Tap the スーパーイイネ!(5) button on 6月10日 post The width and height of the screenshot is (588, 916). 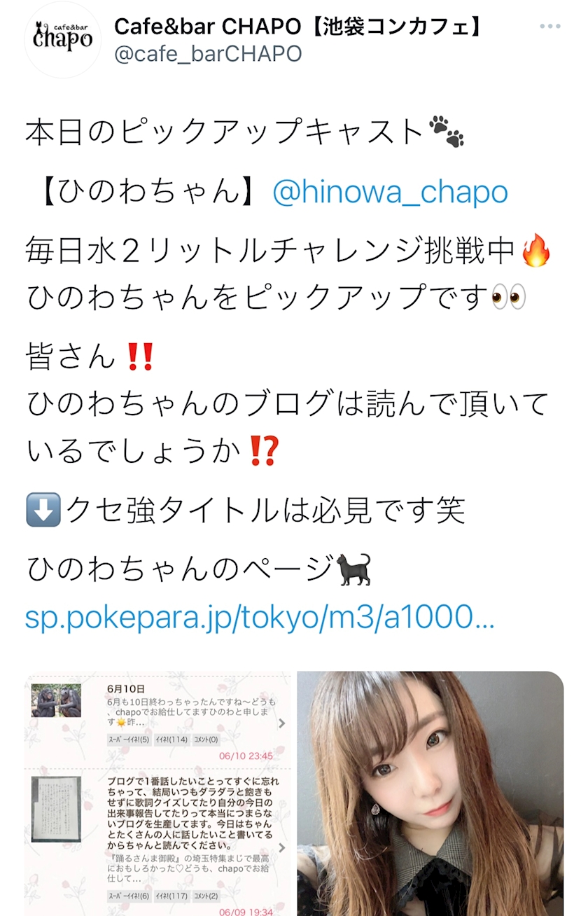(129, 740)
